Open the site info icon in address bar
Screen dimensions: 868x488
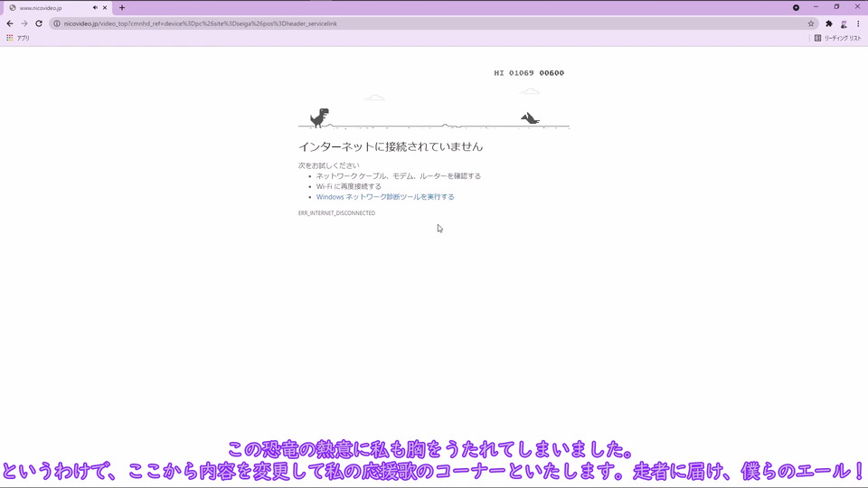click(56, 23)
